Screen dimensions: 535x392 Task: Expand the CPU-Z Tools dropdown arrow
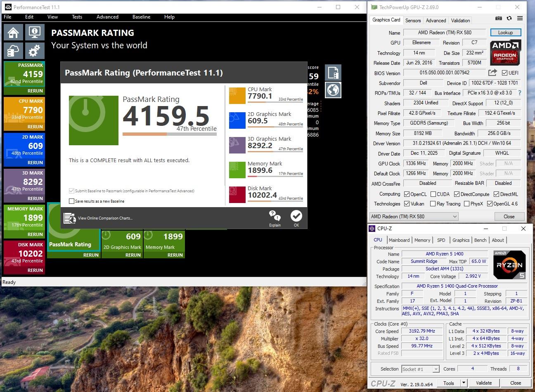(x=464, y=383)
